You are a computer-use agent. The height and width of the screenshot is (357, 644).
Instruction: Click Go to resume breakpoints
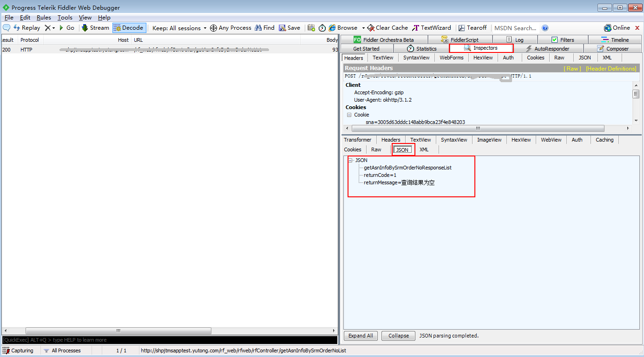click(66, 28)
